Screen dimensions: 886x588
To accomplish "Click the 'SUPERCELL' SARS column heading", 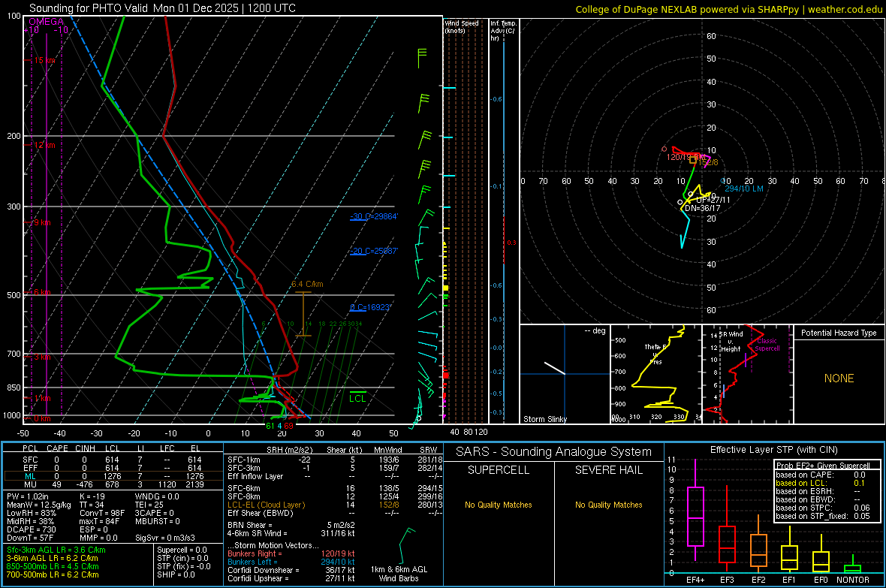I will point(499,470).
